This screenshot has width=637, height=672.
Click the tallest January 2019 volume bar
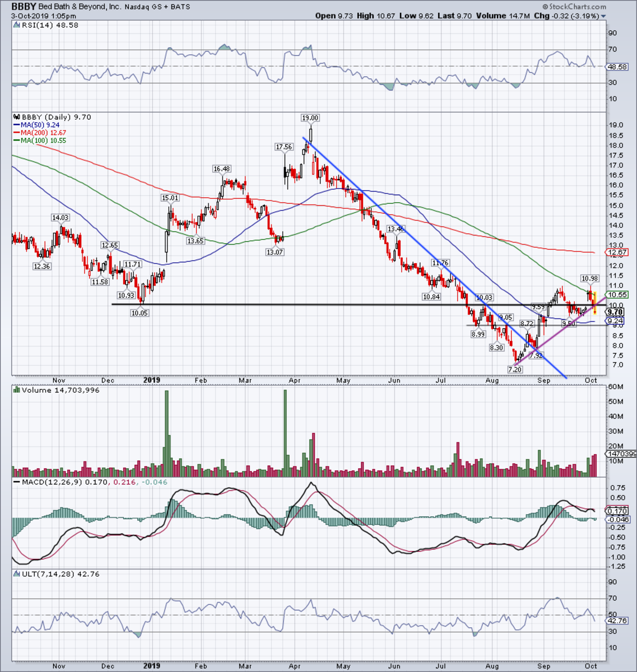point(166,434)
